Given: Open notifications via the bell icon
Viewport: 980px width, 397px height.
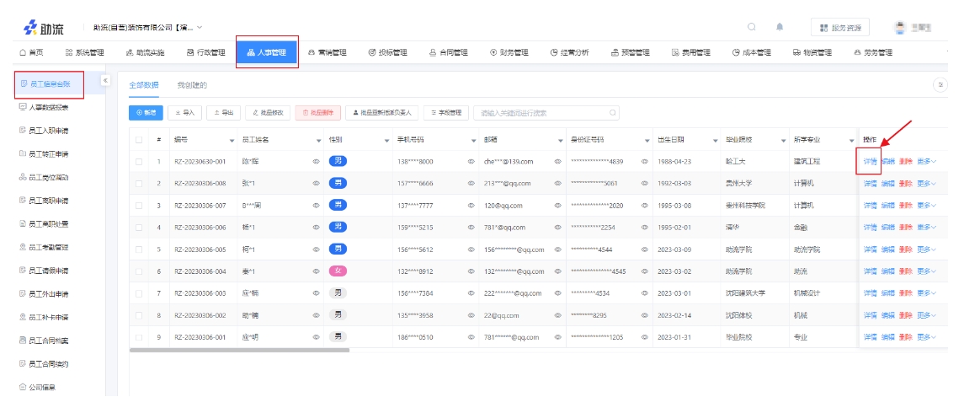Looking at the screenshot, I should (780, 27).
